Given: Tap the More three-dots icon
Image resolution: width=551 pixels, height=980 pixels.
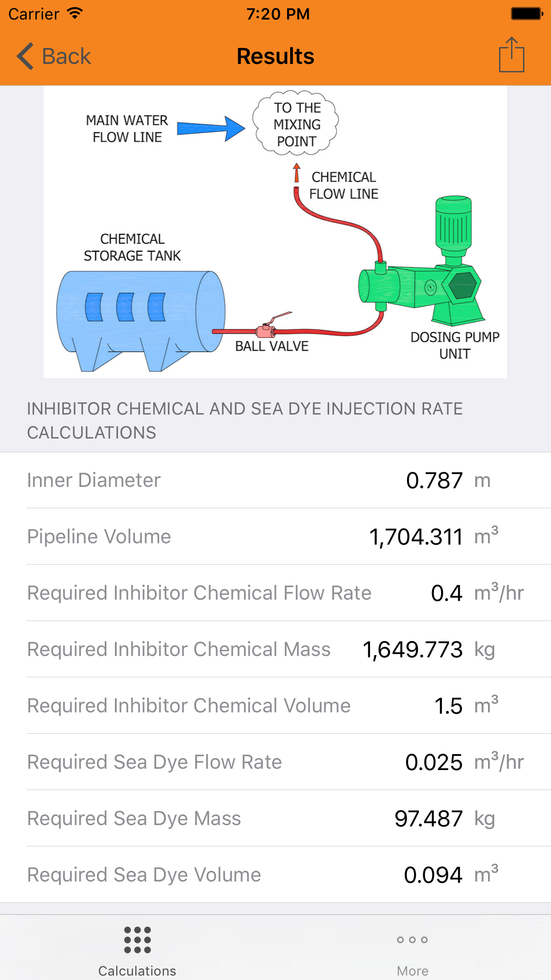Looking at the screenshot, I should pyautogui.click(x=413, y=940).
